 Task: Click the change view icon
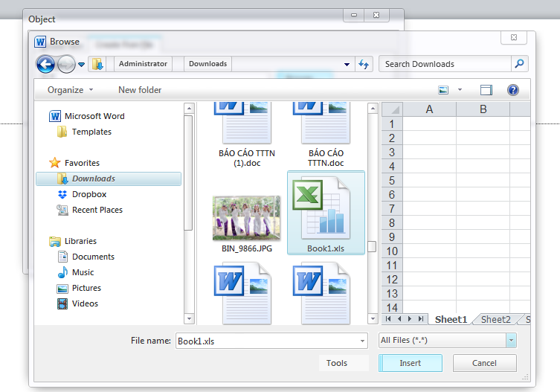click(x=443, y=90)
